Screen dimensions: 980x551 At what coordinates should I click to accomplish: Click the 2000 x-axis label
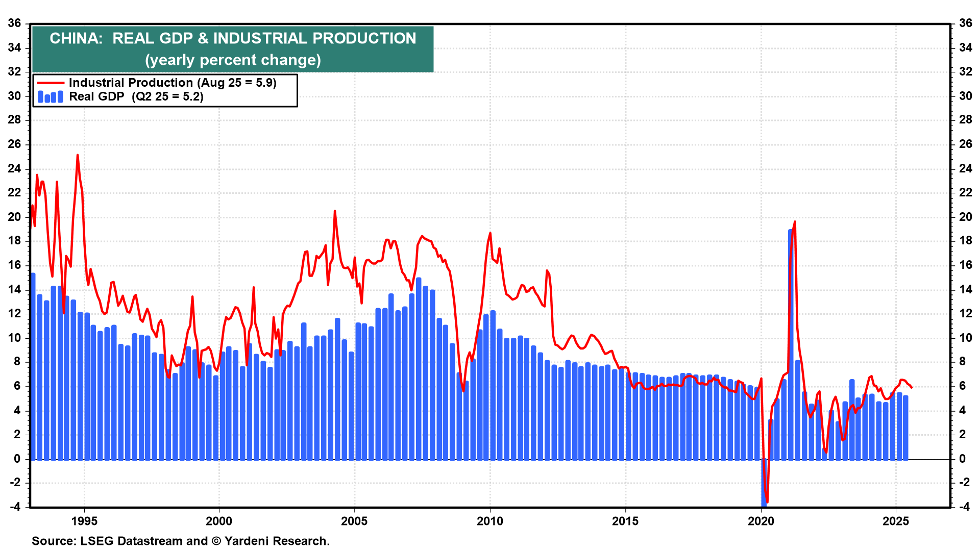(x=219, y=521)
